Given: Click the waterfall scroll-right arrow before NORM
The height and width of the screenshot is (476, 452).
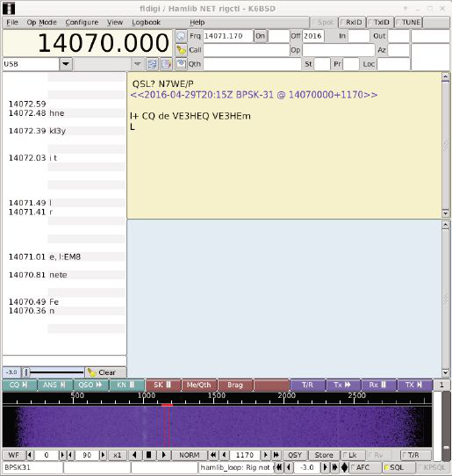Looking at the screenshot, I should (163, 455).
